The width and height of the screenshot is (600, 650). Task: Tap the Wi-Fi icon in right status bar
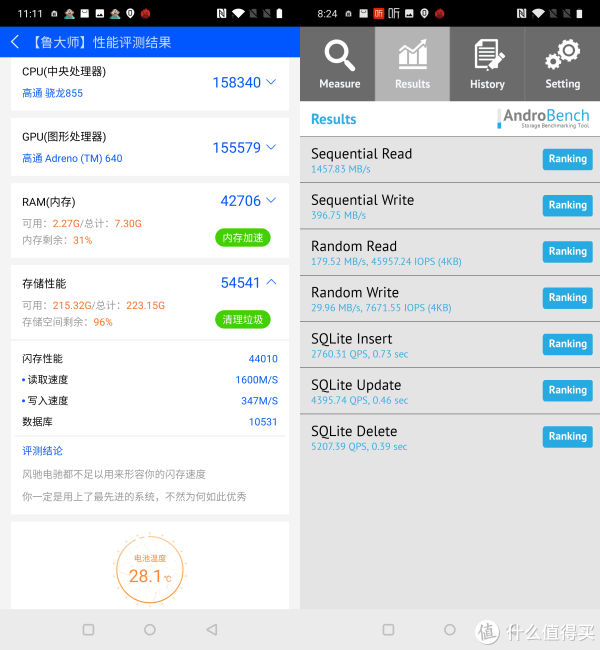pyautogui.click(x=538, y=14)
